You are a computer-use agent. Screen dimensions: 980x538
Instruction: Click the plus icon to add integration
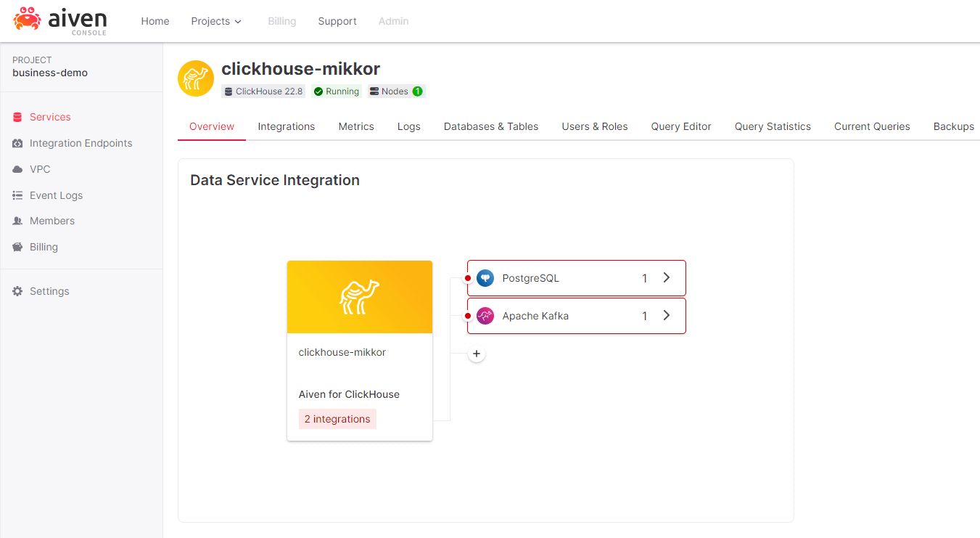pos(477,354)
